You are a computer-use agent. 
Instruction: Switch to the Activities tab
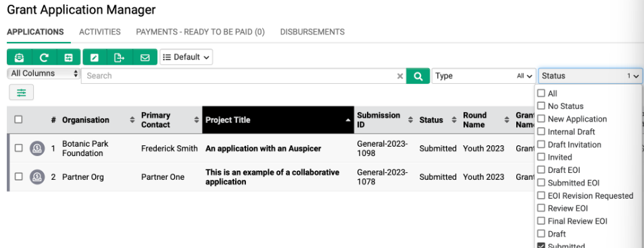click(x=100, y=32)
